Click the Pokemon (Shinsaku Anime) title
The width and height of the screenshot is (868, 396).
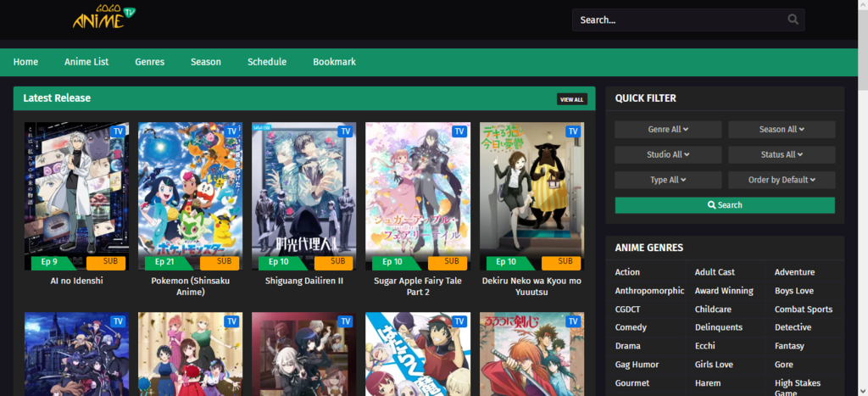pyautogui.click(x=191, y=287)
